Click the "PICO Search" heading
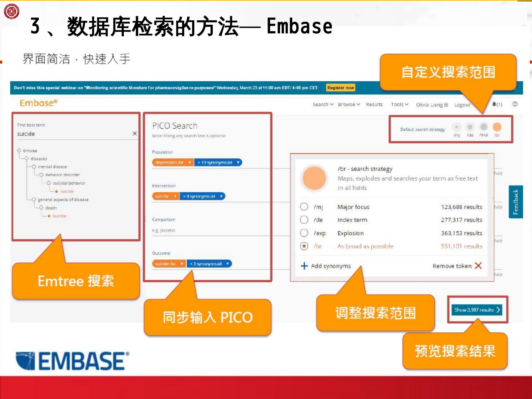 (x=175, y=126)
